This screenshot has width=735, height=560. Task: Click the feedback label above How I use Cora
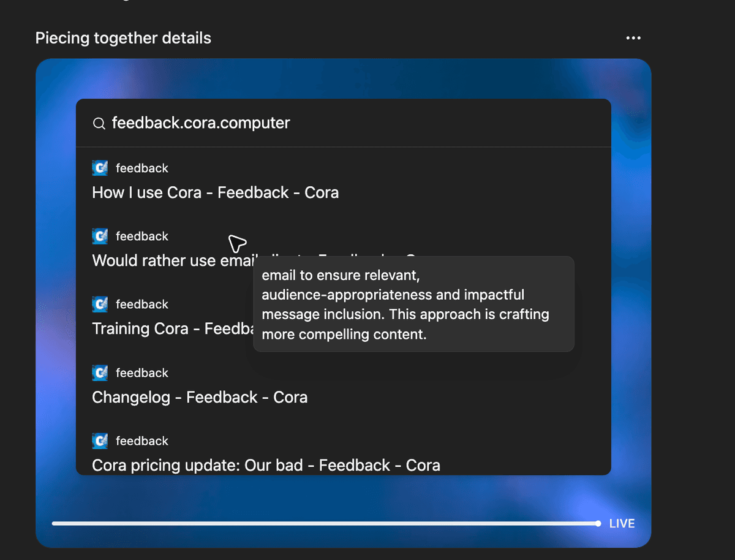tap(142, 168)
